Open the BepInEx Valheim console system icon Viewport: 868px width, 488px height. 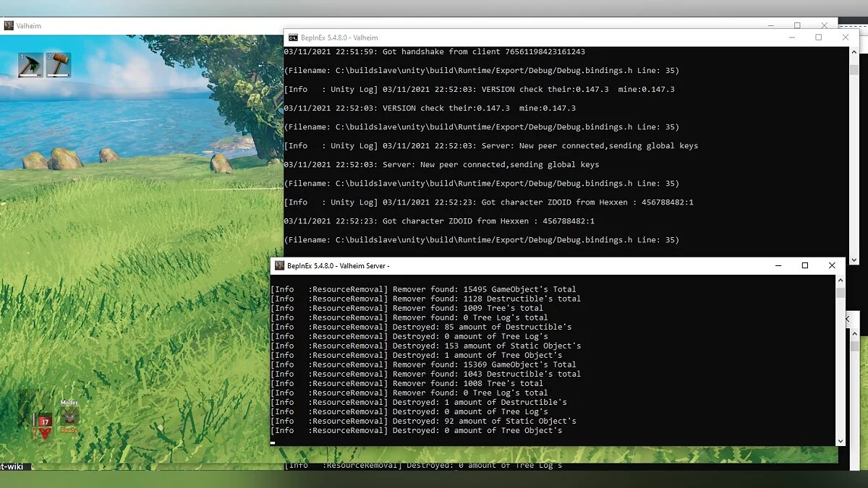pos(293,38)
